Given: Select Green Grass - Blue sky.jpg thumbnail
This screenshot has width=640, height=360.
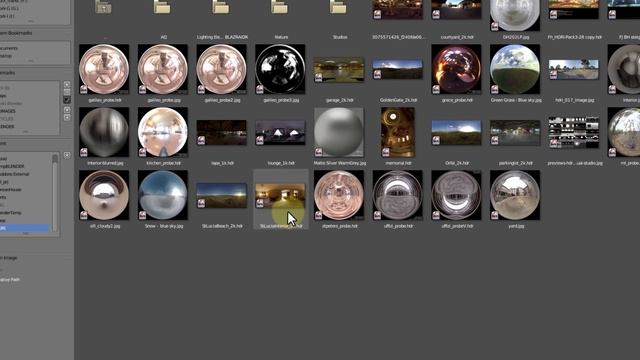Looking at the screenshot, I should tap(515, 69).
